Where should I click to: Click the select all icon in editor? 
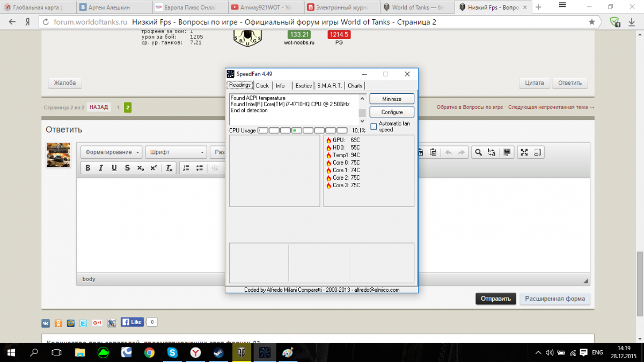pos(507,152)
